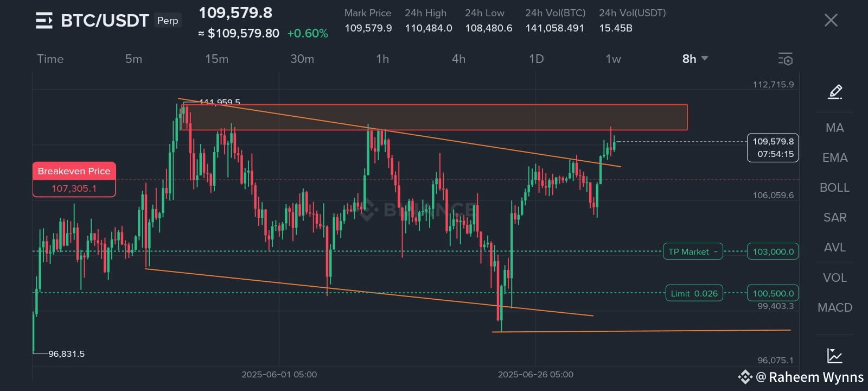
Task: Open the chart indicators icon
Action: pyautogui.click(x=835, y=356)
